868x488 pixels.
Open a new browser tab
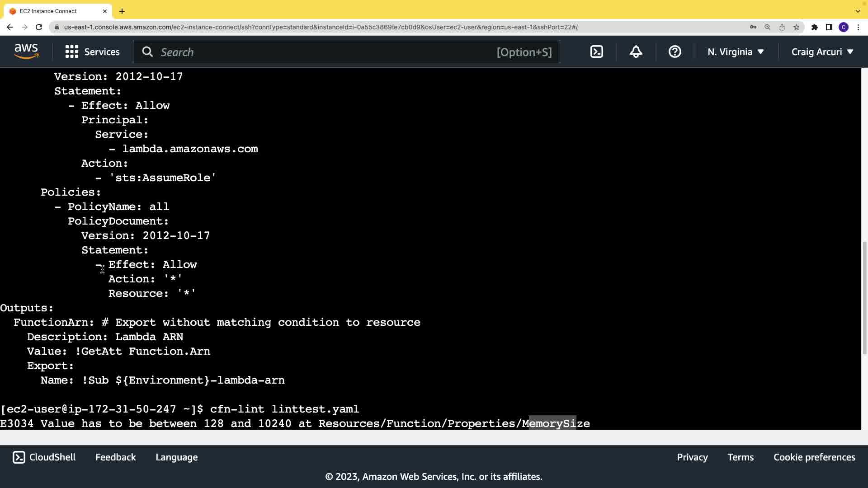[122, 11]
